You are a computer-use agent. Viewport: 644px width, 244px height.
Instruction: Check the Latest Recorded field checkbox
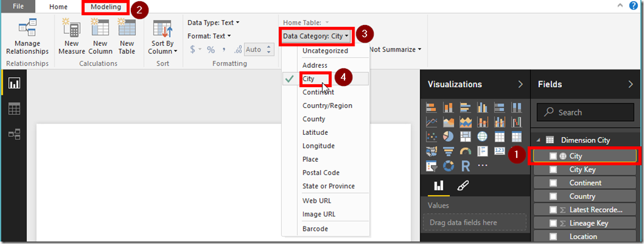pyautogui.click(x=553, y=210)
